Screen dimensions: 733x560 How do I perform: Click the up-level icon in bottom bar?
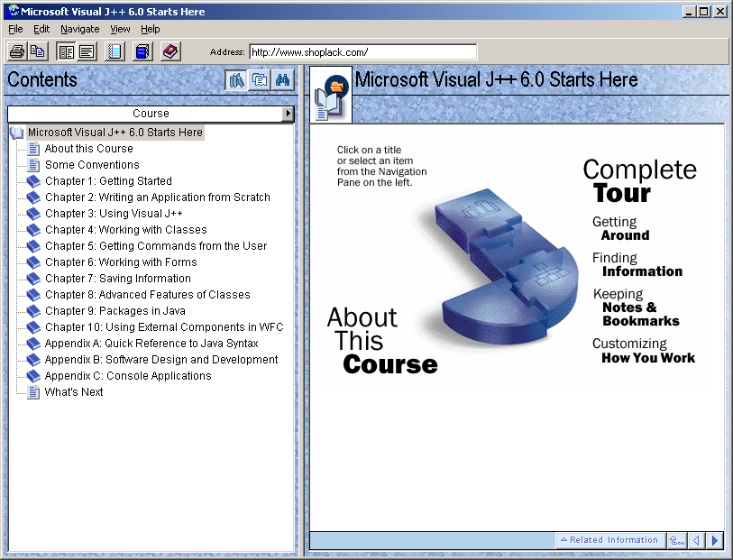pos(677,540)
